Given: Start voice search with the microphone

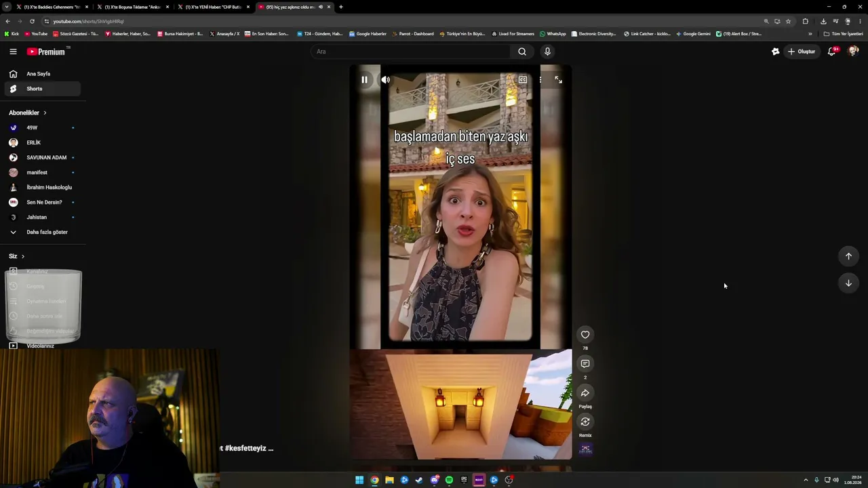Looking at the screenshot, I should [547, 52].
